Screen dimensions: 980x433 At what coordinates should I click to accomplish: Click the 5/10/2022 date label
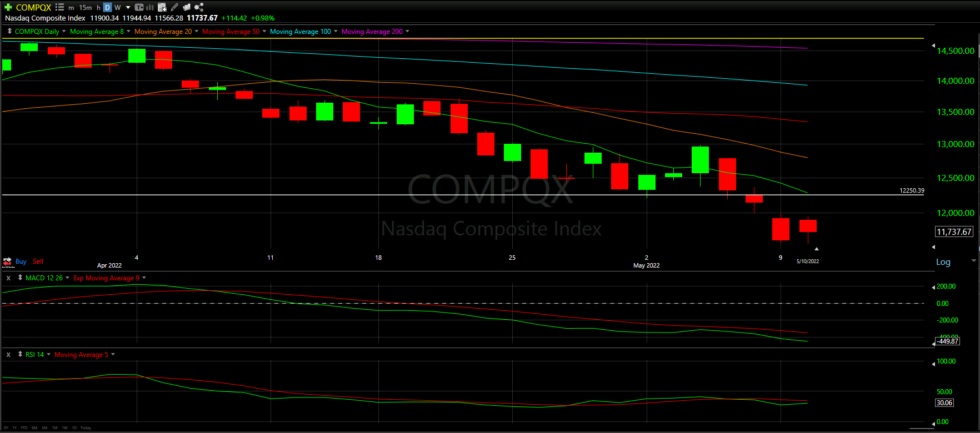808,261
